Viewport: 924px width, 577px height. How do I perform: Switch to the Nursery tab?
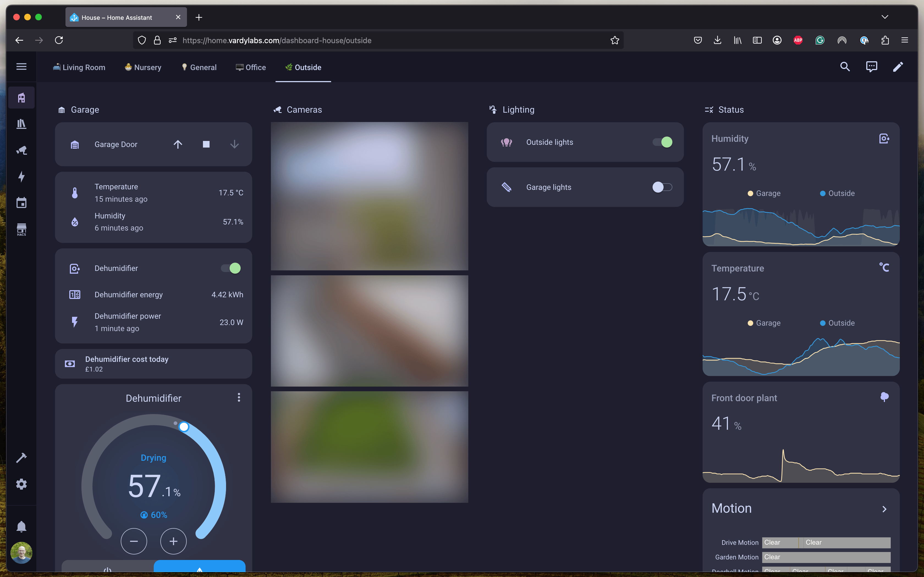[143, 68]
